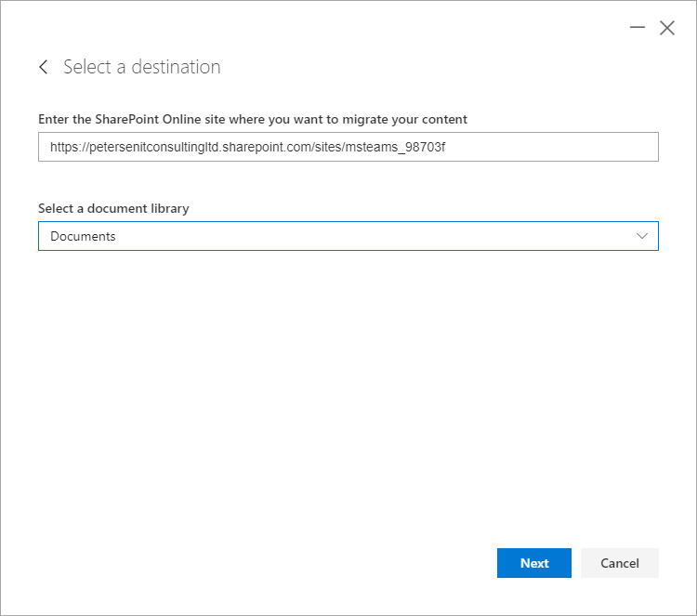This screenshot has height=616, width=697.
Task: Go back using the left chevron arrow
Action: click(44, 67)
